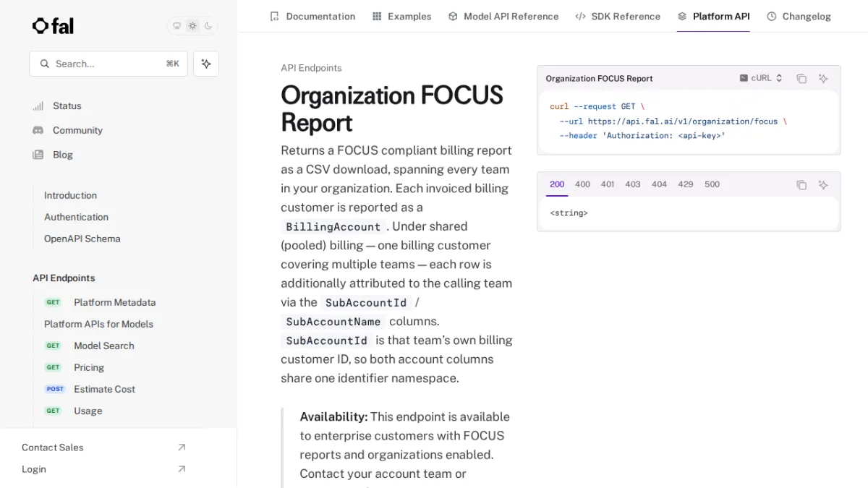
Task: Ask AI about the cURL request
Action: (823, 78)
